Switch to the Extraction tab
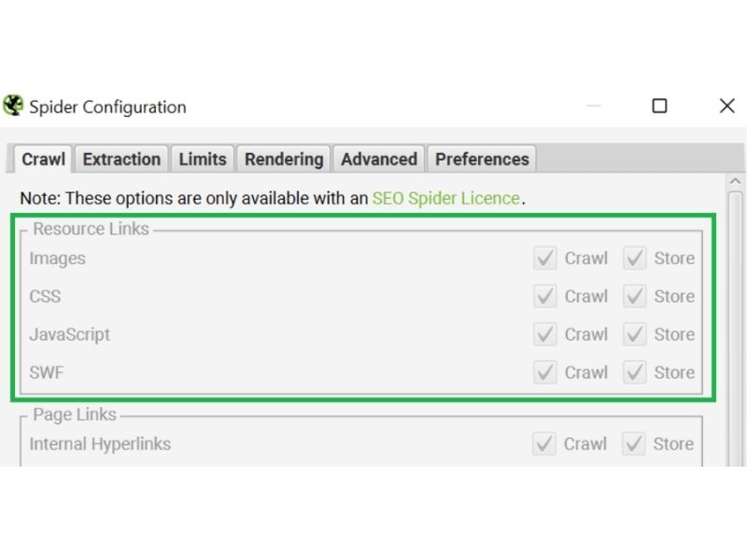 [121, 159]
